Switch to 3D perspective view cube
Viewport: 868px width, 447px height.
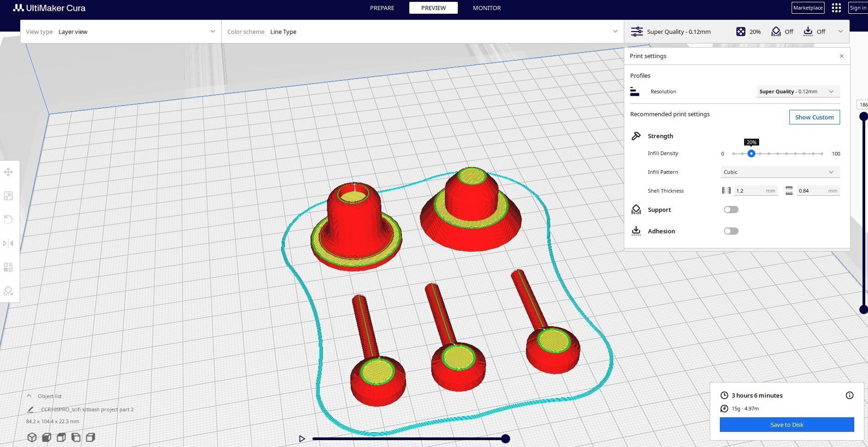[32, 437]
